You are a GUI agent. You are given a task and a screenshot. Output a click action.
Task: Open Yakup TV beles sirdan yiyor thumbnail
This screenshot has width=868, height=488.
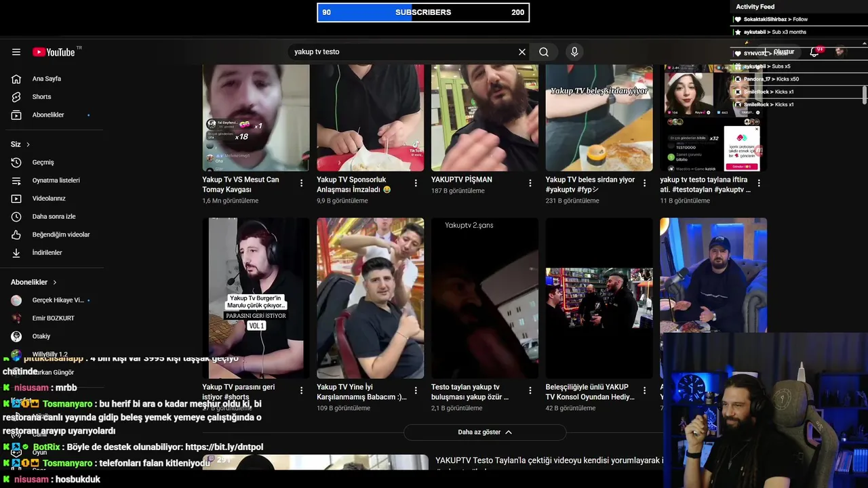click(599, 117)
